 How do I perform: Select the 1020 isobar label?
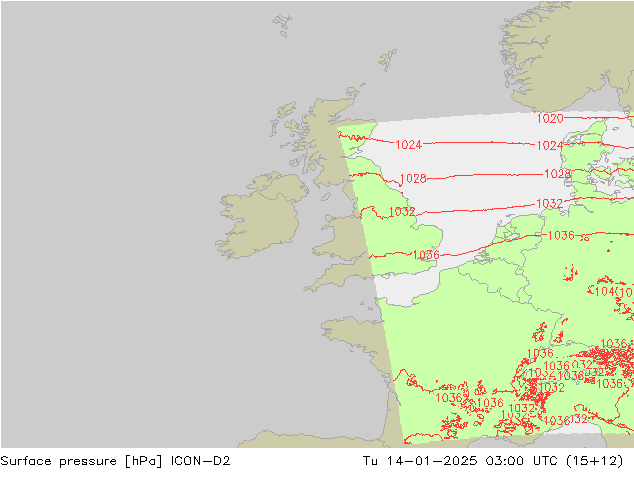550,118
